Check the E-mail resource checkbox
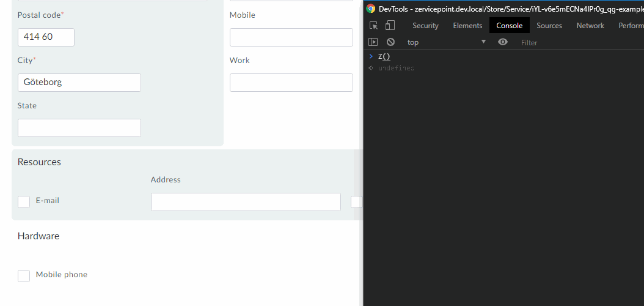Screen dimensions: 644x306 24,201
